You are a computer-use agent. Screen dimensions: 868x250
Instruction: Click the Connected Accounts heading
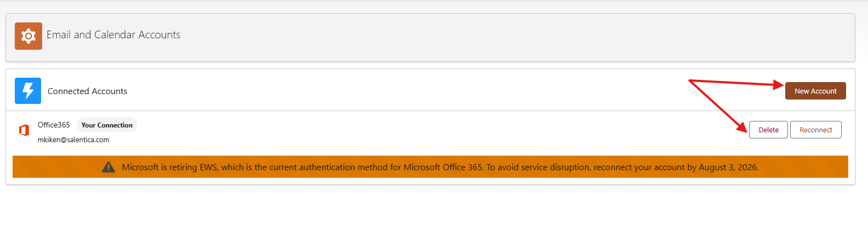[87, 91]
